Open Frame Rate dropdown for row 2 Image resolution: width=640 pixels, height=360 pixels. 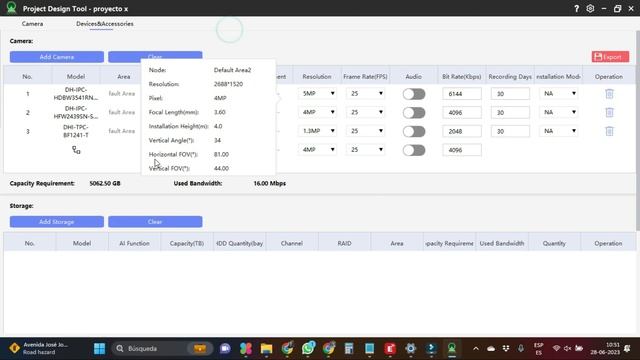click(365, 112)
